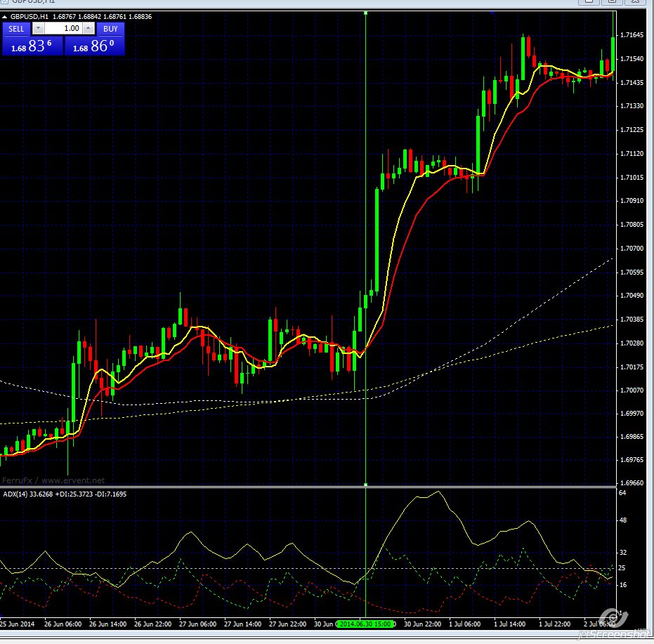Click the BUY one-click trading button

click(110, 29)
